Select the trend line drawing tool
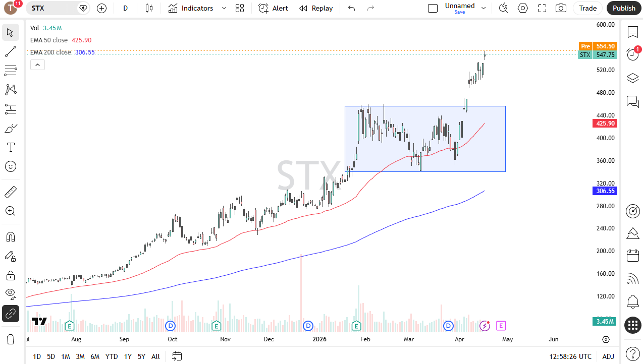Viewport: 643px width, 364px height. point(11,51)
